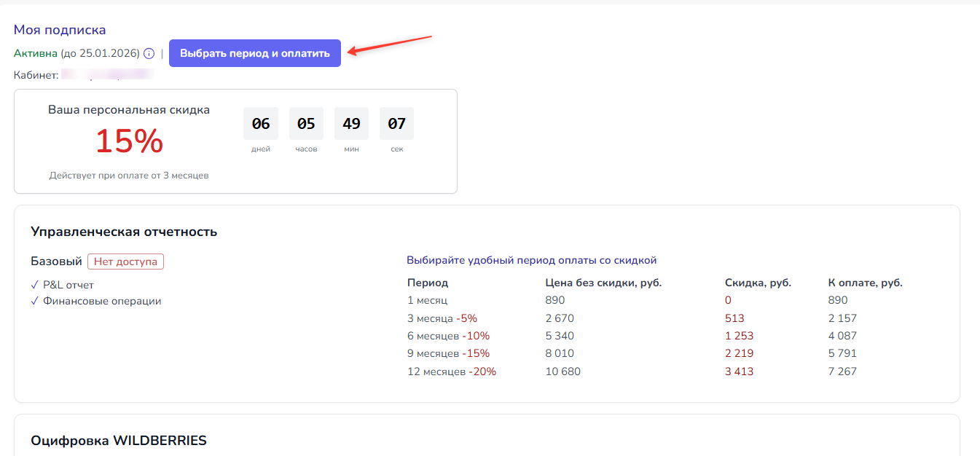The image size is (980, 456).
Task: Click the Выбирайте удобный период оплаты text
Action: [x=531, y=260]
